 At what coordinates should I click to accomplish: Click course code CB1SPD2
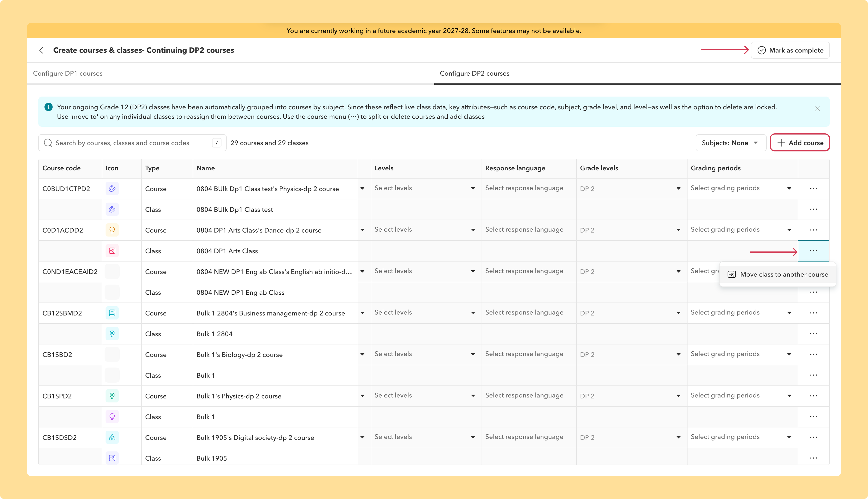click(57, 396)
